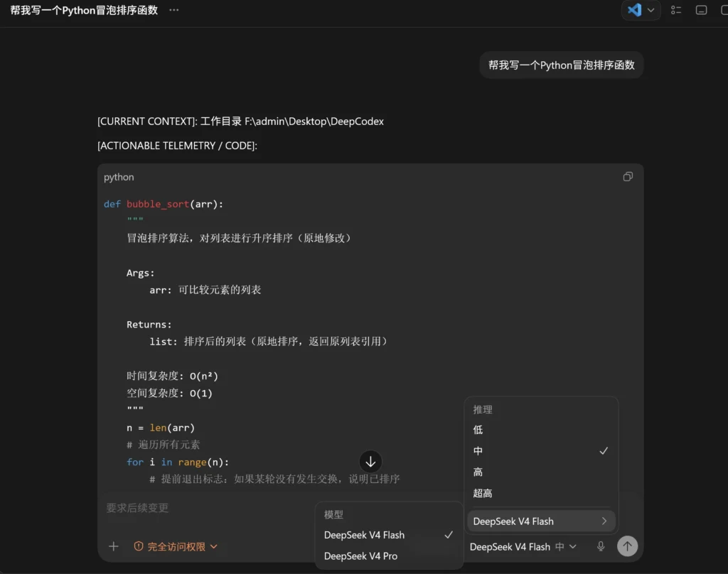Click the microphone icon for voice input
Image resolution: width=728 pixels, height=574 pixels.
click(x=601, y=546)
